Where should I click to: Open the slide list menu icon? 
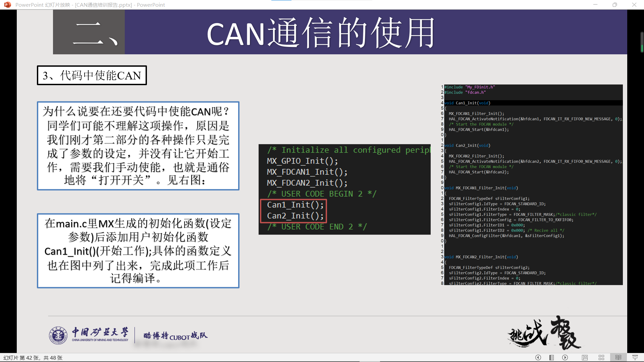pos(551,357)
